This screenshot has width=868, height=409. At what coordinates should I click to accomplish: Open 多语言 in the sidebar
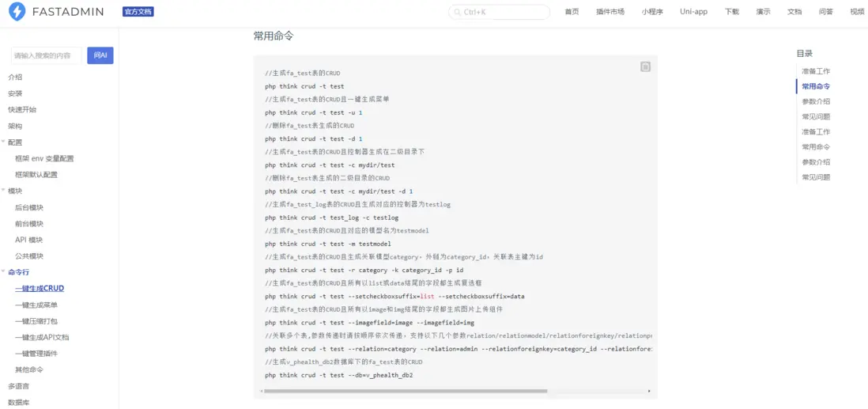pos(18,386)
